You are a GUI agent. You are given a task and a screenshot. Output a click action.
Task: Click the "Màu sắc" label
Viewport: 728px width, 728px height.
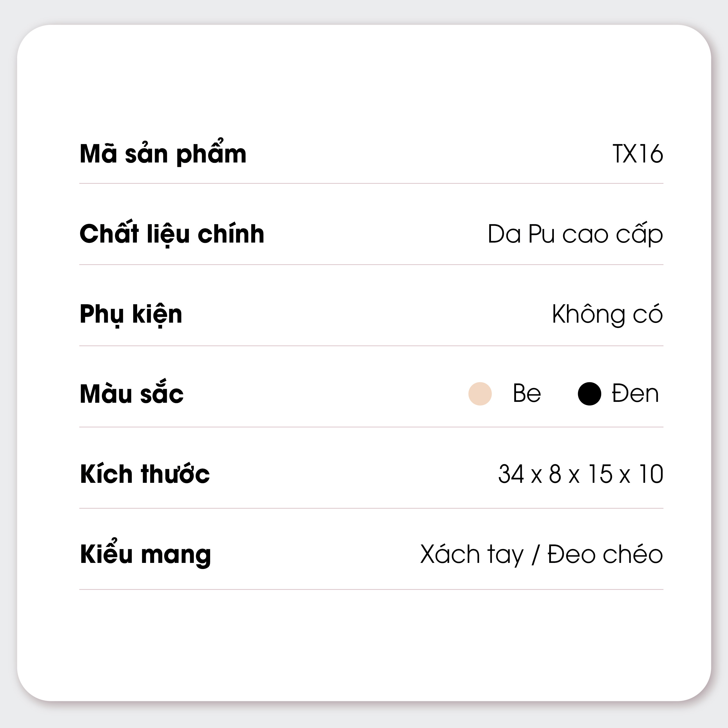pos(132,394)
